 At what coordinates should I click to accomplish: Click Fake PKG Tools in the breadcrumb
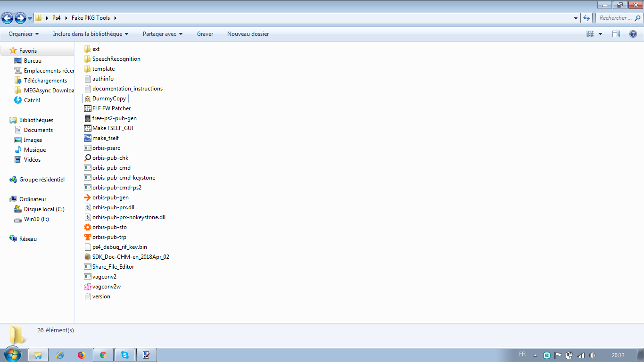pyautogui.click(x=91, y=18)
